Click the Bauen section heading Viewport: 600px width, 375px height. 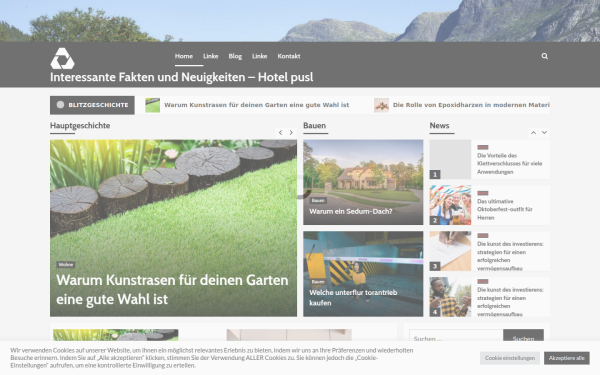click(x=315, y=126)
